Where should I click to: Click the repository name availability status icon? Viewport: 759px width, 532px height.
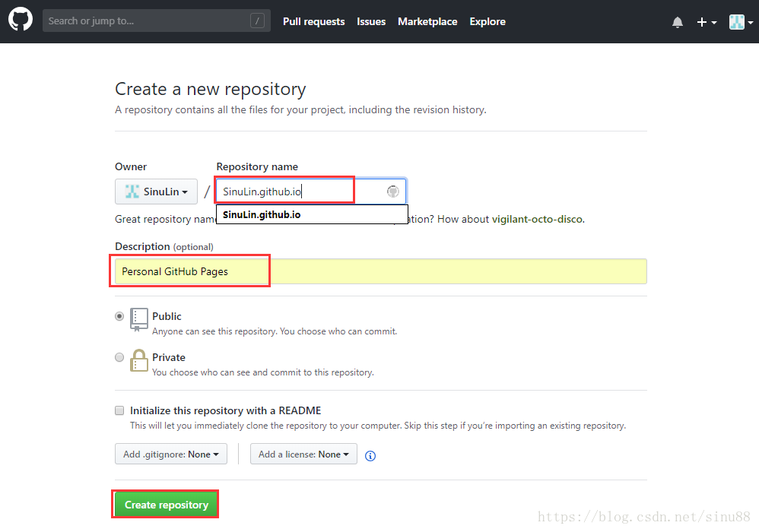tap(392, 192)
